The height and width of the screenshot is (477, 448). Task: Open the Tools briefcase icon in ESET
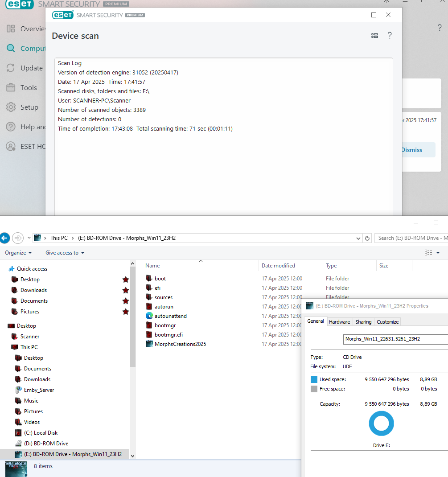tap(11, 87)
